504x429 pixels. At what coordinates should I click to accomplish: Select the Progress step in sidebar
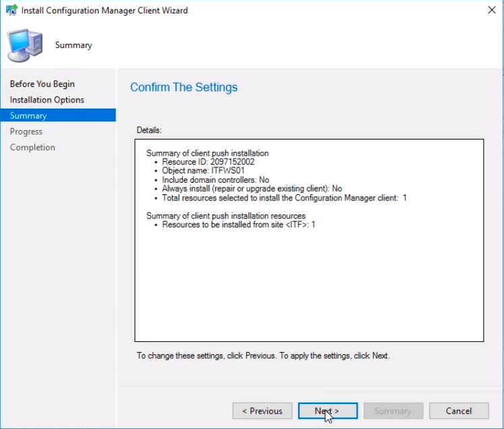(26, 132)
